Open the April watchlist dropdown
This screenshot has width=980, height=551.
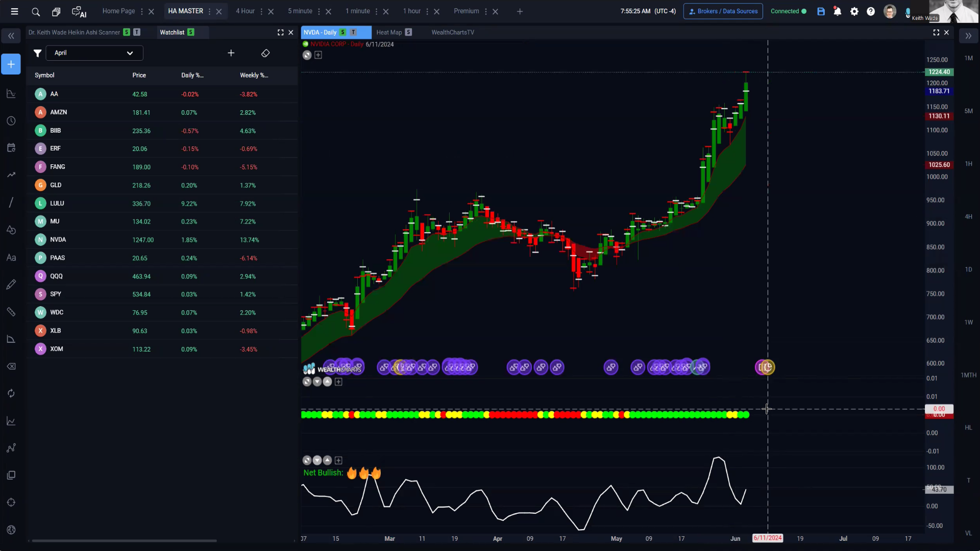pyautogui.click(x=94, y=53)
